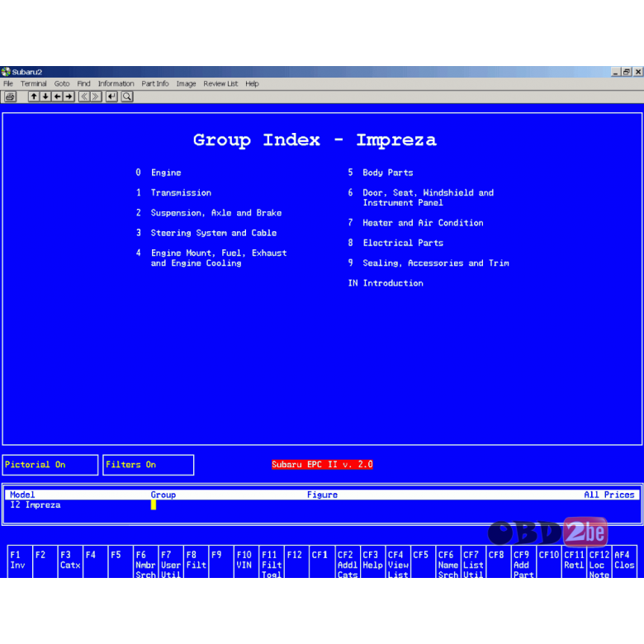
Task: Toggle the Pictorial On indicator
Action: pyautogui.click(x=50, y=465)
